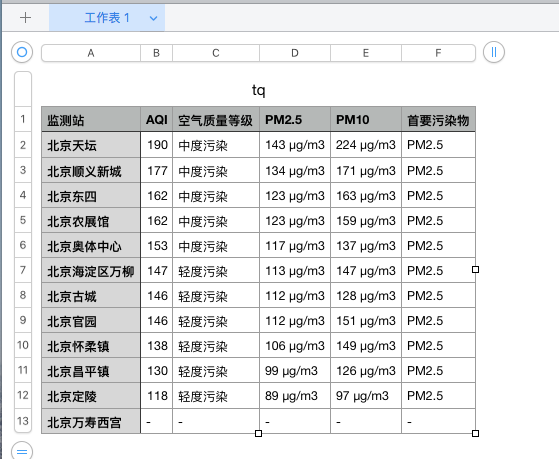Viewport: 559px width, 459px height.
Task: Click the 151 μg/m3 PM10 cell
Action: pyautogui.click(x=366, y=320)
